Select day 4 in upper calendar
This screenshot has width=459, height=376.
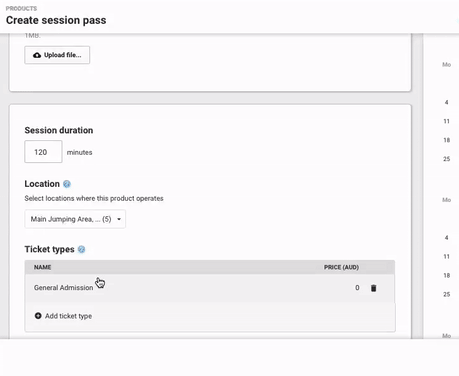tap(446, 102)
